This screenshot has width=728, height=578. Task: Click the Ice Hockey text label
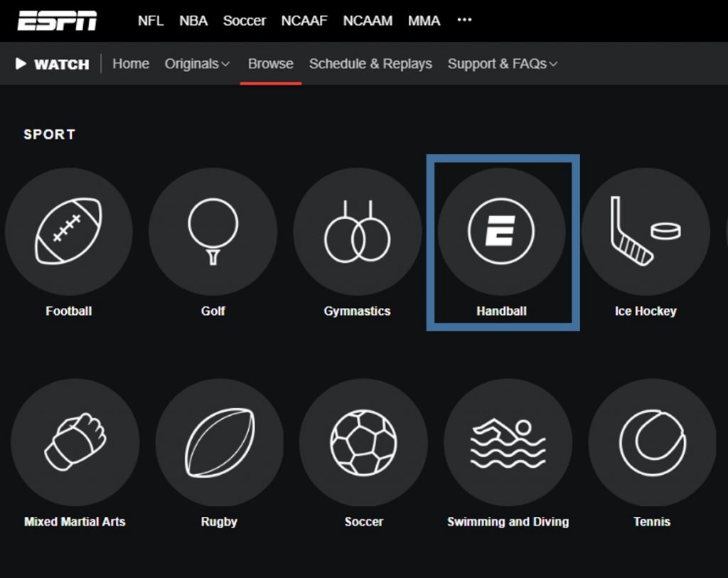[646, 311]
